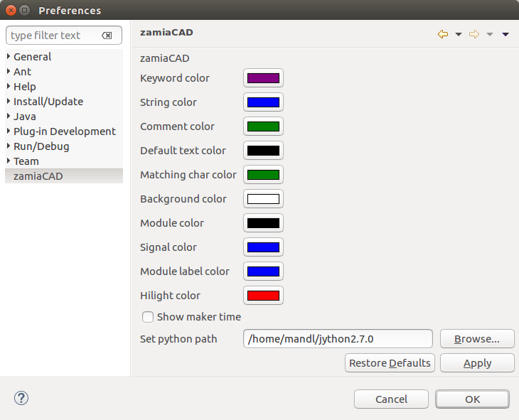The height and width of the screenshot is (420, 519).
Task: Confirm preferences with OK button
Action: coord(472,399)
